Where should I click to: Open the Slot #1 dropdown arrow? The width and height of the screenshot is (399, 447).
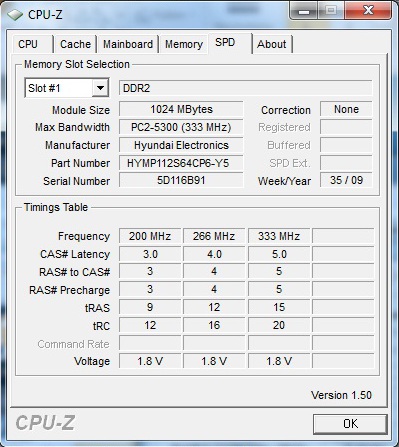(x=100, y=88)
